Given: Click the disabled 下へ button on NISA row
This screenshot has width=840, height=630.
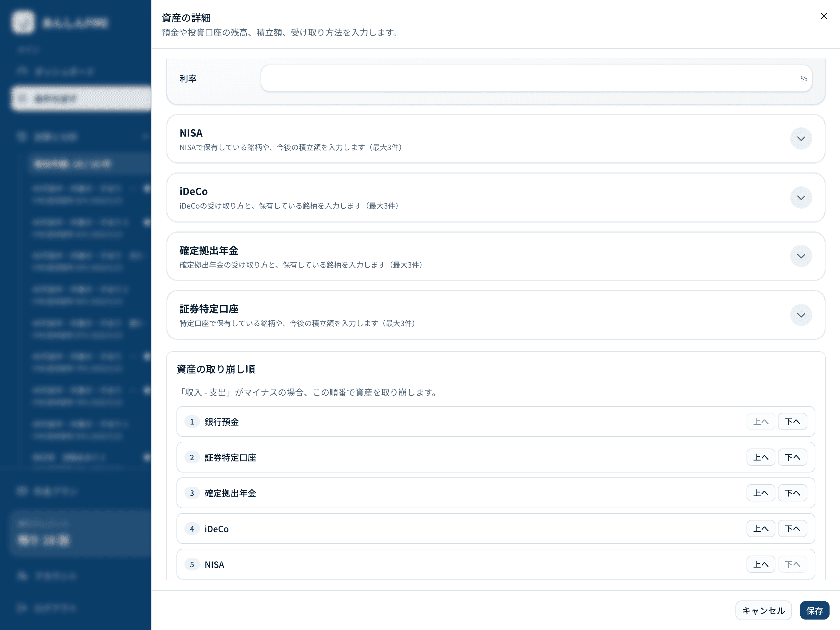Looking at the screenshot, I should 792,564.
